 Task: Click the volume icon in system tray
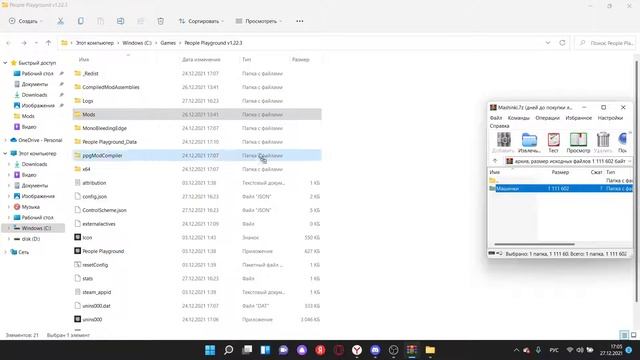[580, 350]
